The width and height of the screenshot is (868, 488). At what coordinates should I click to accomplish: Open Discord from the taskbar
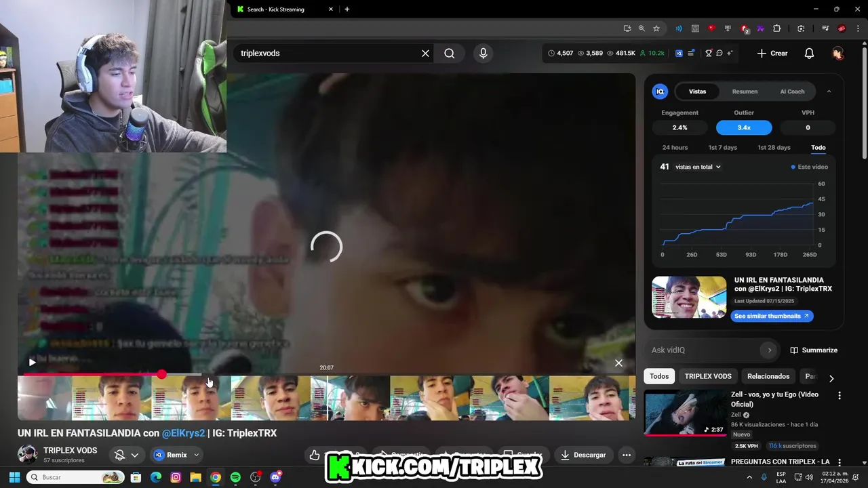coord(275,477)
